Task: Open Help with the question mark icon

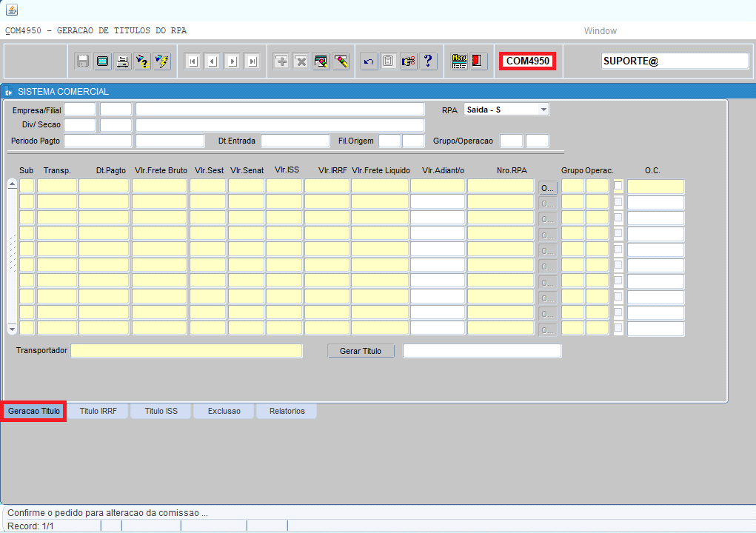Action: [x=428, y=61]
